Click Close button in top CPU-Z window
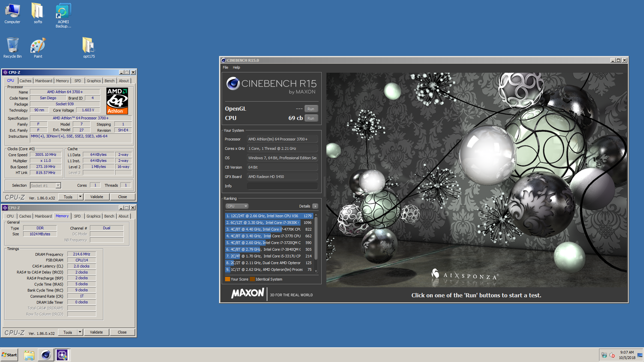The image size is (644, 362). pos(122,197)
